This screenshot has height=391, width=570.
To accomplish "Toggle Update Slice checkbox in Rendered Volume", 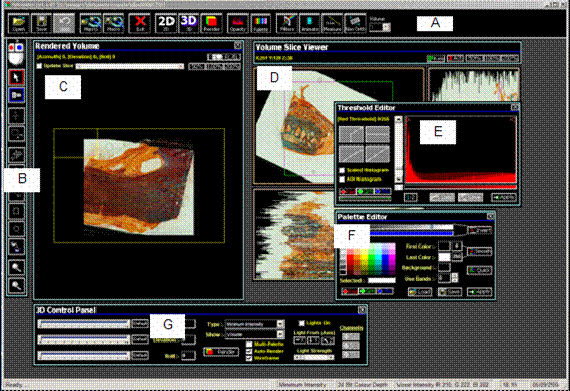I will pyautogui.click(x=39, y=66).
